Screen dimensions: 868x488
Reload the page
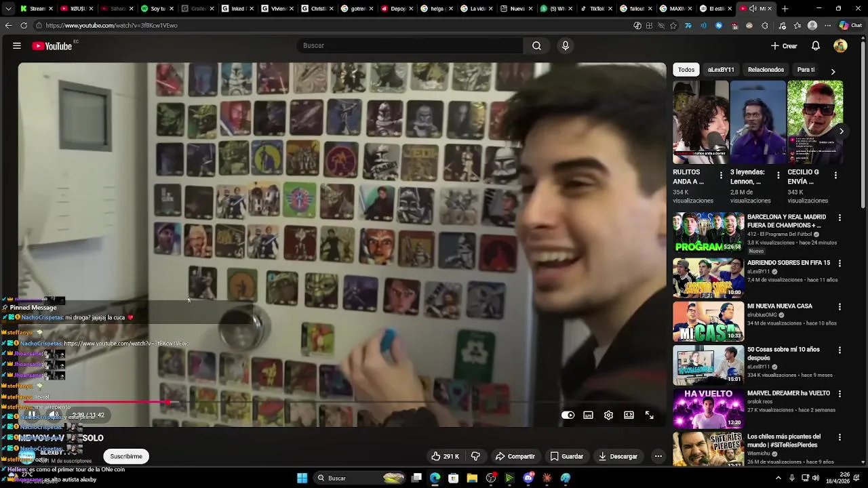point(24,25)
